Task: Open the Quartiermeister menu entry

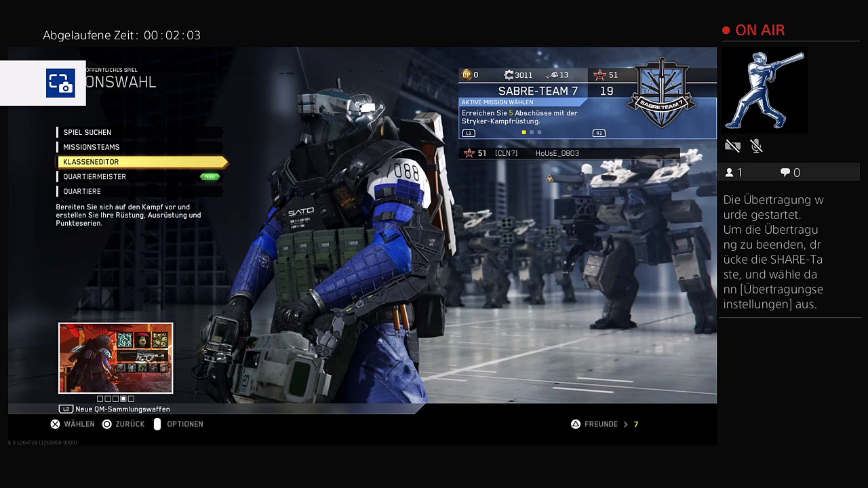Action: click(x=94, y=177)
